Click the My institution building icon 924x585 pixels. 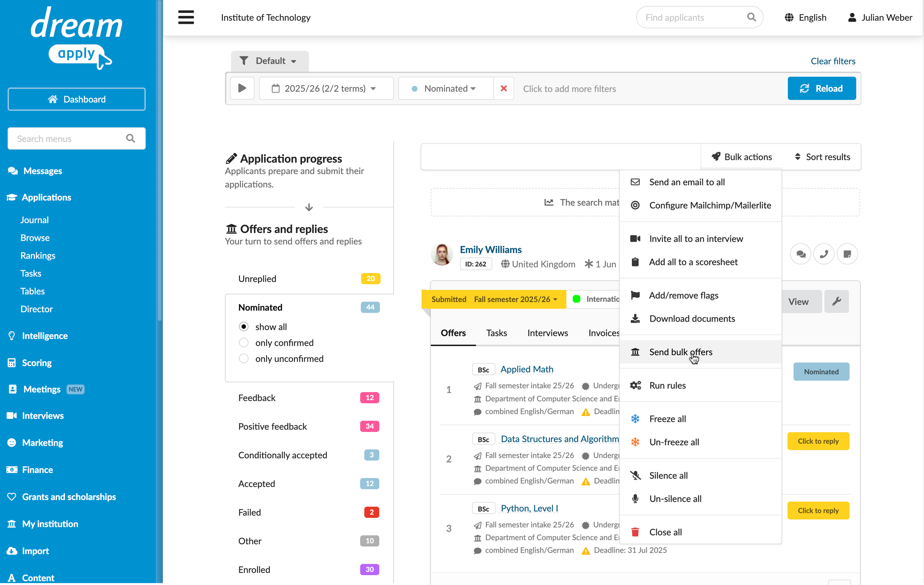point(12,524)
